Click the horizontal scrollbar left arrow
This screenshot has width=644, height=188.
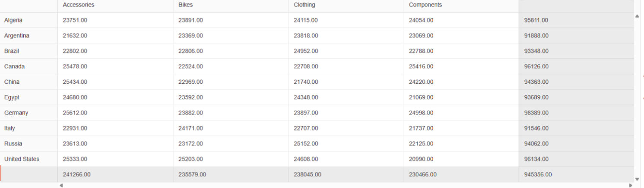coord(61,185)
